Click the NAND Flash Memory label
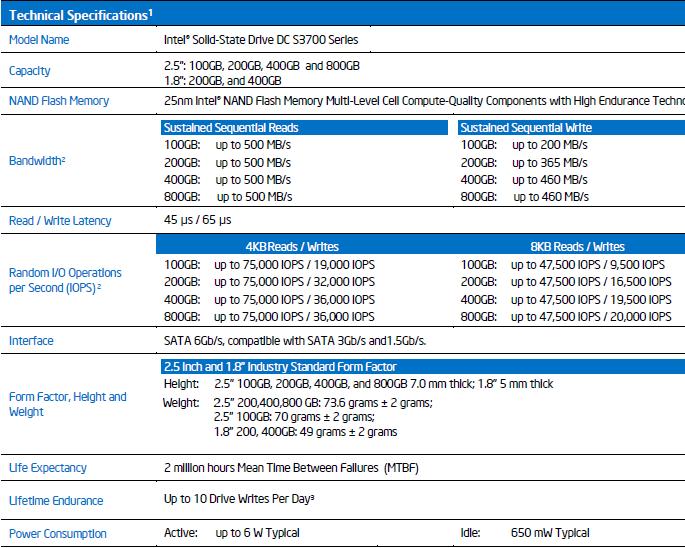This screenshot has height=548, width=685. pyautogui.click(x=59, y=101)
